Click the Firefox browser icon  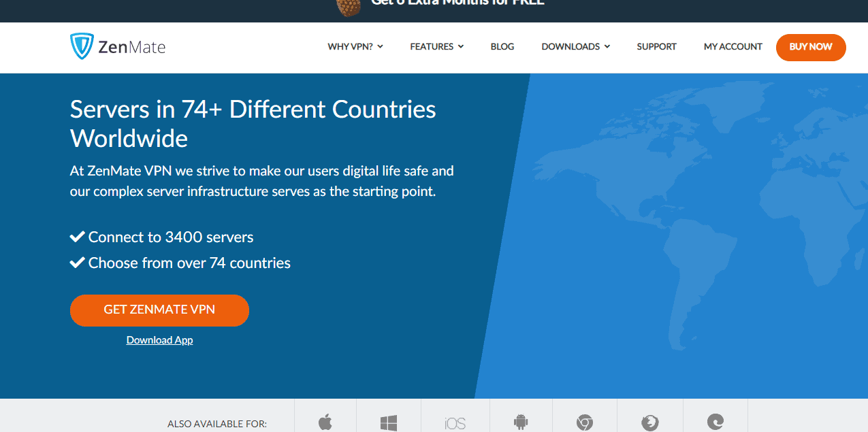tap(649, 422)
